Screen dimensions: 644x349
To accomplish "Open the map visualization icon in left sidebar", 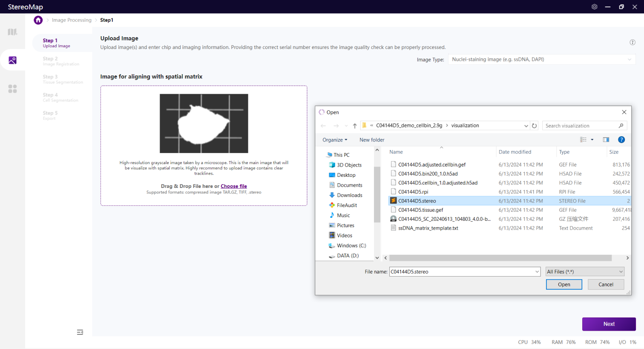I will pyautogui.click(x=12, y=32).
